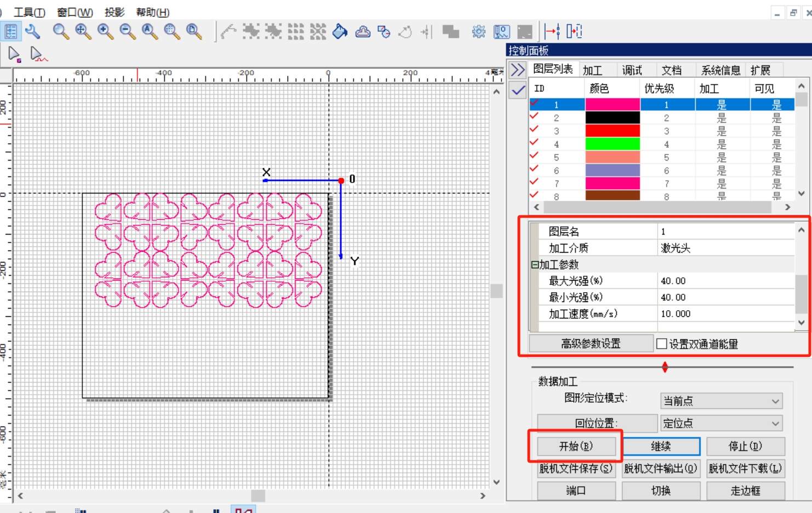Click the blue checkmark icon beside layer list

click(x=518, y=90)
